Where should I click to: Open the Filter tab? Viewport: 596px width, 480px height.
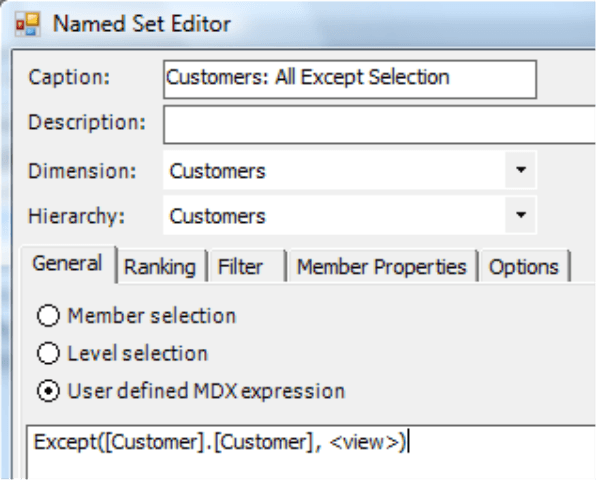coord(246,266)
